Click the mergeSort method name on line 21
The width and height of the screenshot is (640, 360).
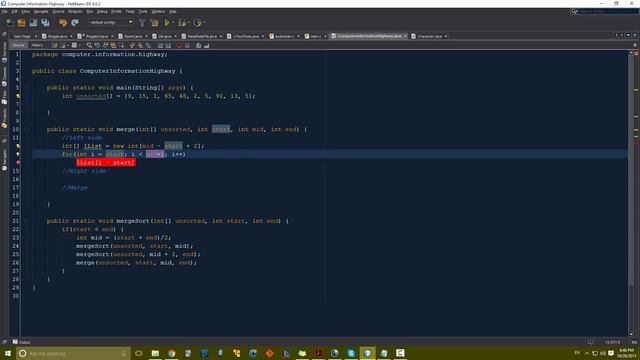pos(133,221)
